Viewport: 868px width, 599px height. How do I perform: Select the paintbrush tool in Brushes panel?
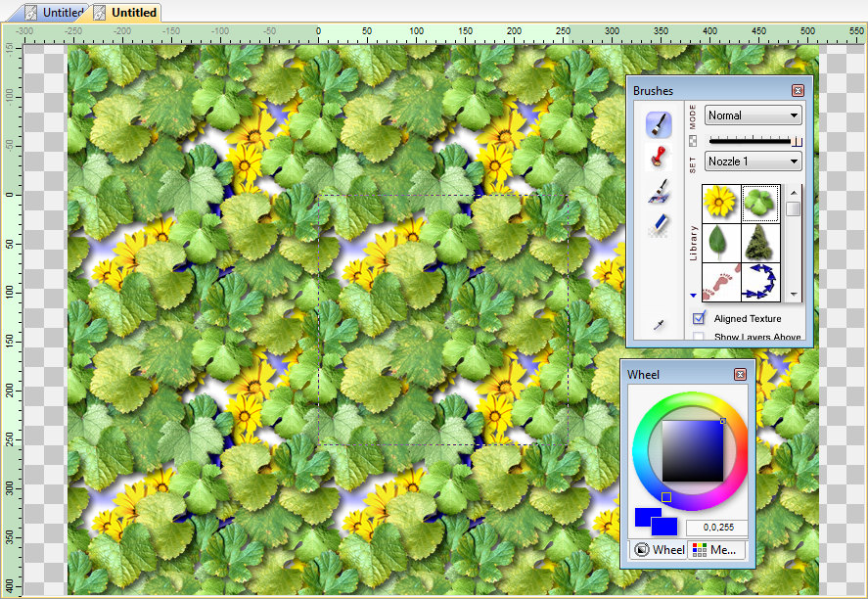pyautogui.click(x=659, y=124)
